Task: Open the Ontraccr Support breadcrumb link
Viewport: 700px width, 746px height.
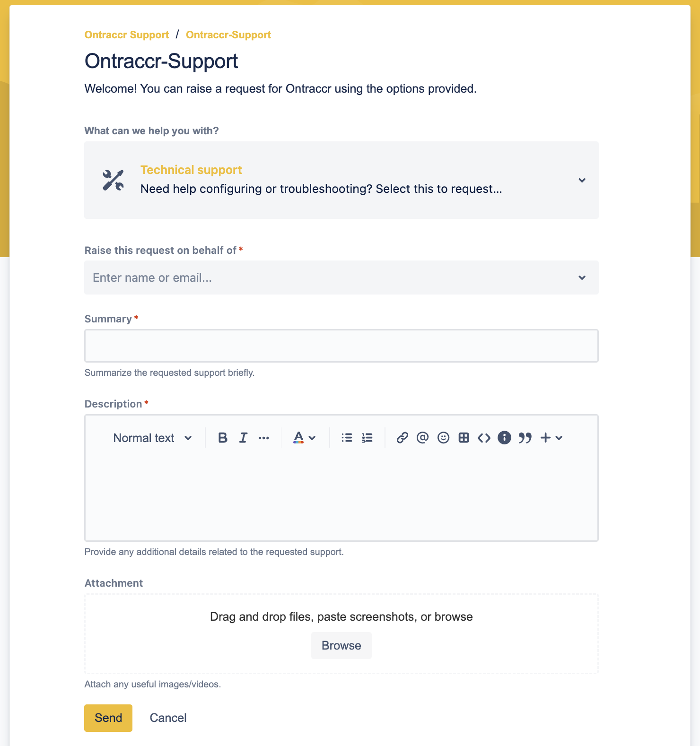Action: pyautogui.click(x=127, y=35)
